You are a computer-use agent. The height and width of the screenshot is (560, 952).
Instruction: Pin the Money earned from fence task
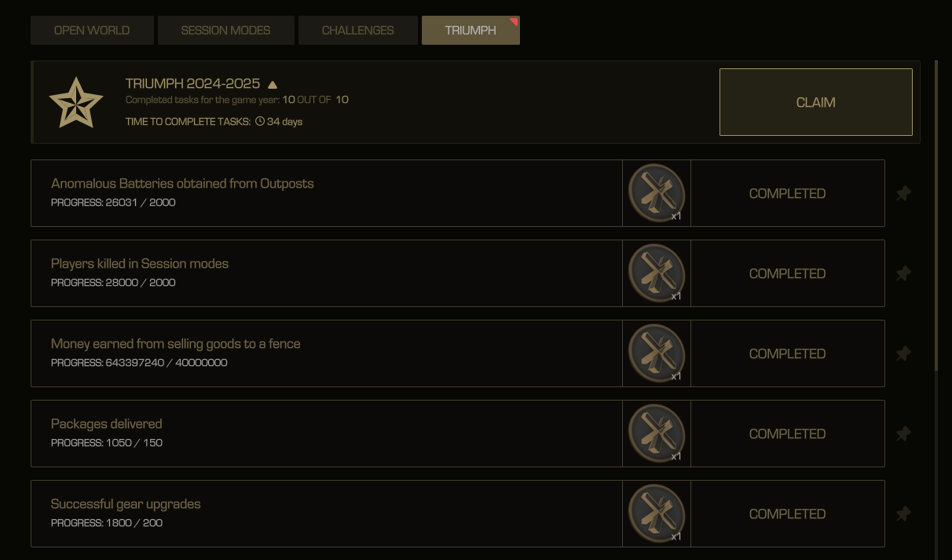click(903, 353)
